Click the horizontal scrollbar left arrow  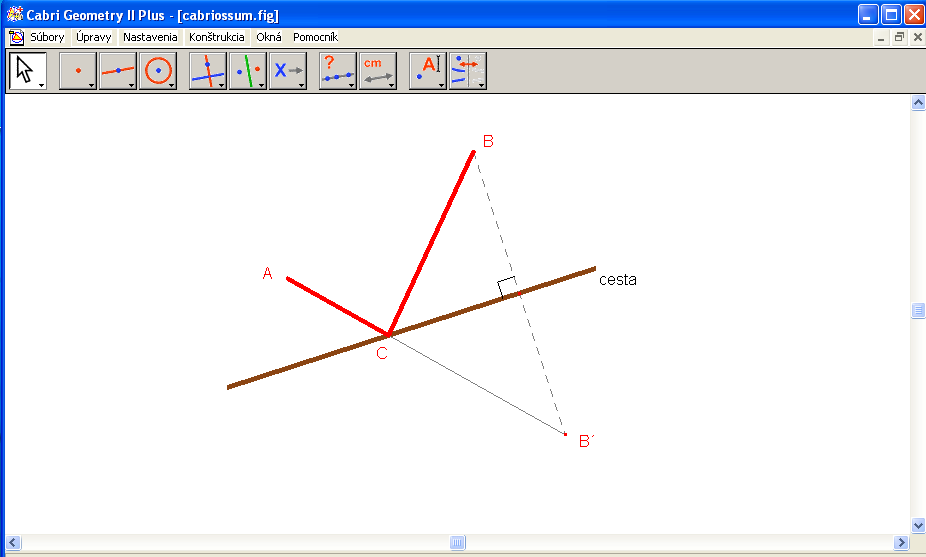[13, 542]
